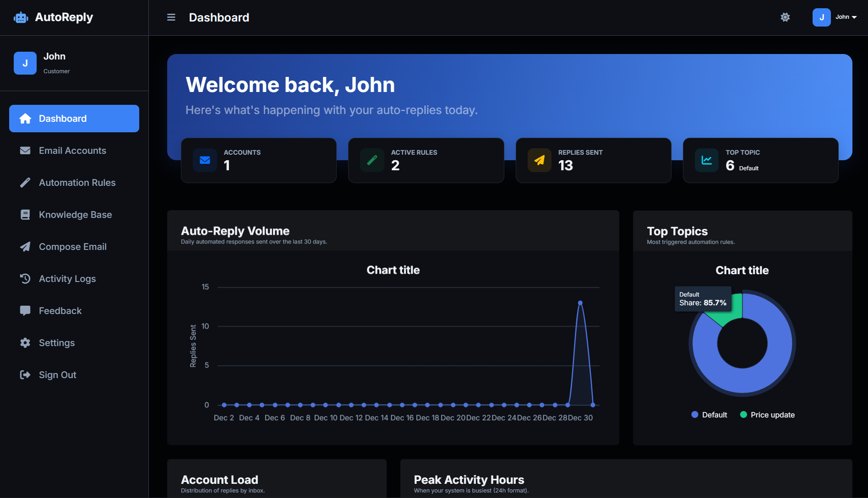
Task: Click the Replies Sent paper plane stat icon
Action: pyautogui.click(x=539, y=160)
